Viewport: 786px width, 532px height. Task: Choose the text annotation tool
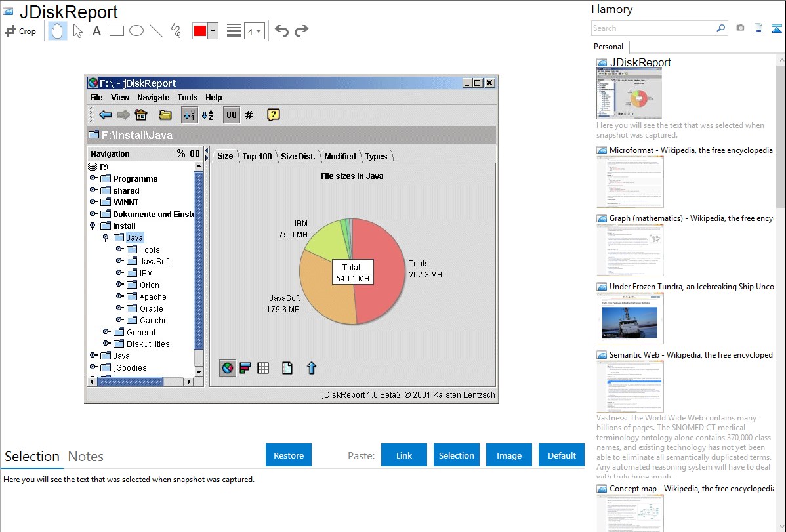click(96, 31)
